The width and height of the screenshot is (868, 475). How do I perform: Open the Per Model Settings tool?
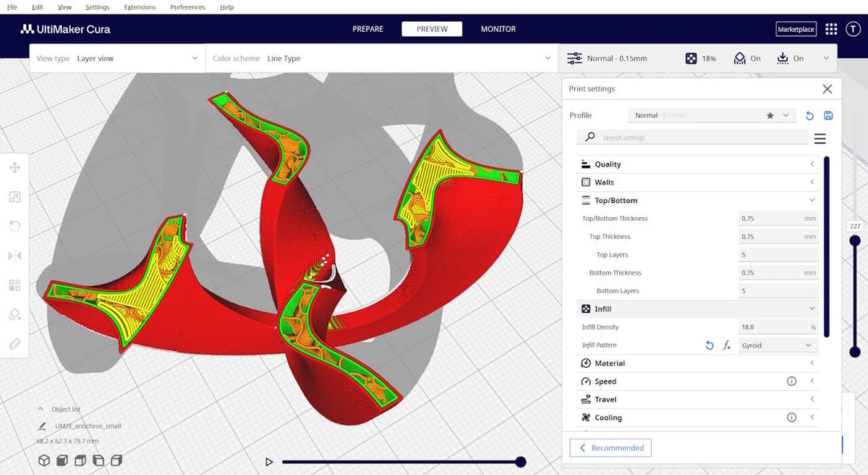14,285
